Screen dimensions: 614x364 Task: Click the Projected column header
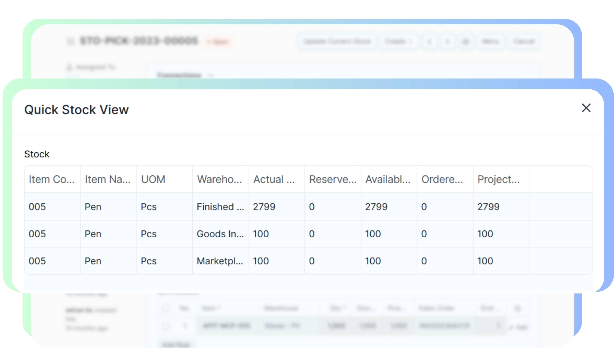coord(499,179)
